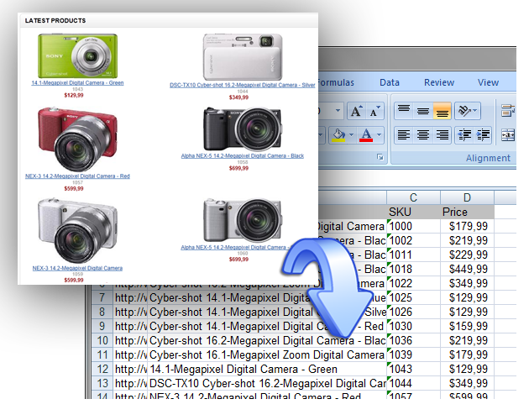Click the Increase Indent icon
Viewport: 529px width, 420px height.
pos(483,134)
